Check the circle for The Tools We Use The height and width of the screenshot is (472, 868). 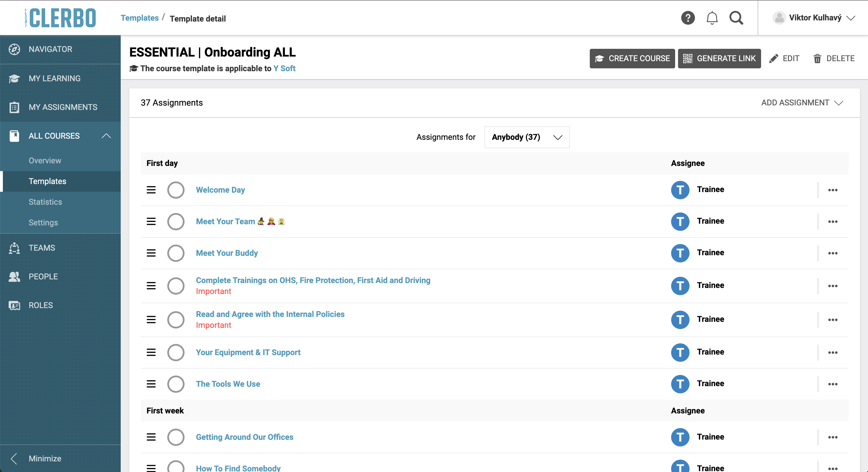176,384
